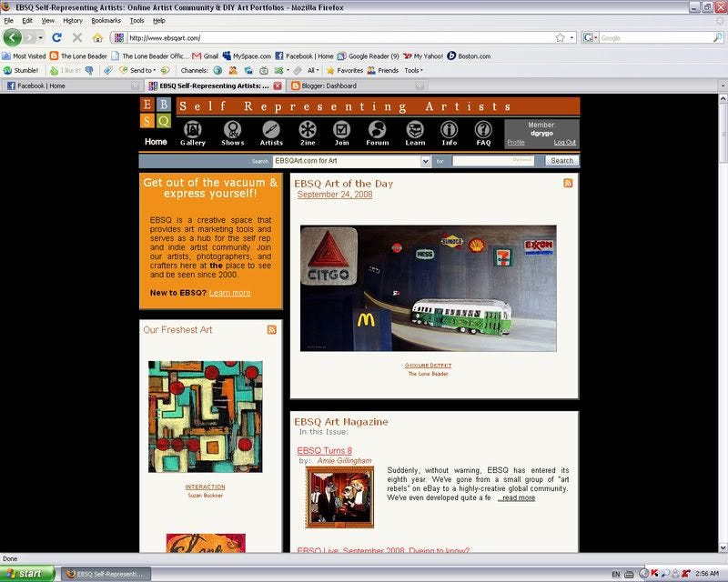Subscribe via Our Freshest Art RSS icon
This screenshot has width=728, height=582.
click(x=271, y=329)
